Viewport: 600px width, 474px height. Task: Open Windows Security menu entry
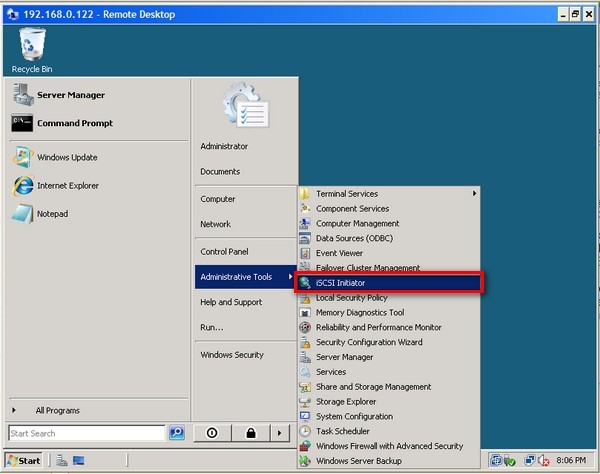click(232, 355)
